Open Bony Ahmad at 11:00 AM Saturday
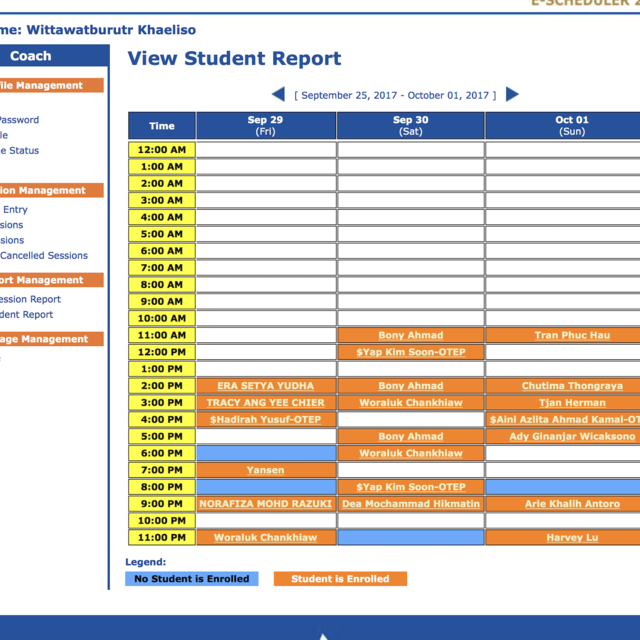 [411, 335]
